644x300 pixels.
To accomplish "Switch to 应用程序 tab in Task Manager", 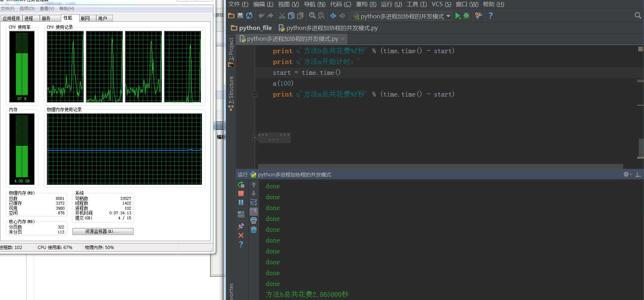I will 12,18.
